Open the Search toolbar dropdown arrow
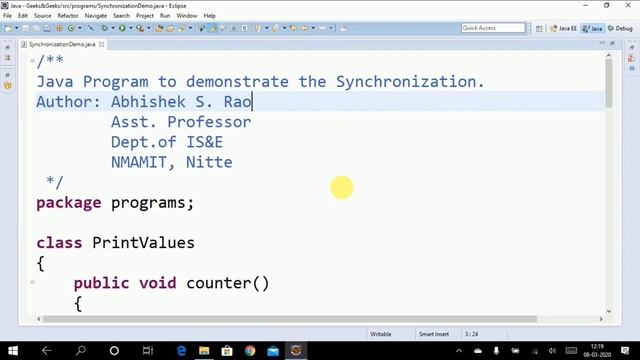640x360 pixels. click(x=190, y=28)
